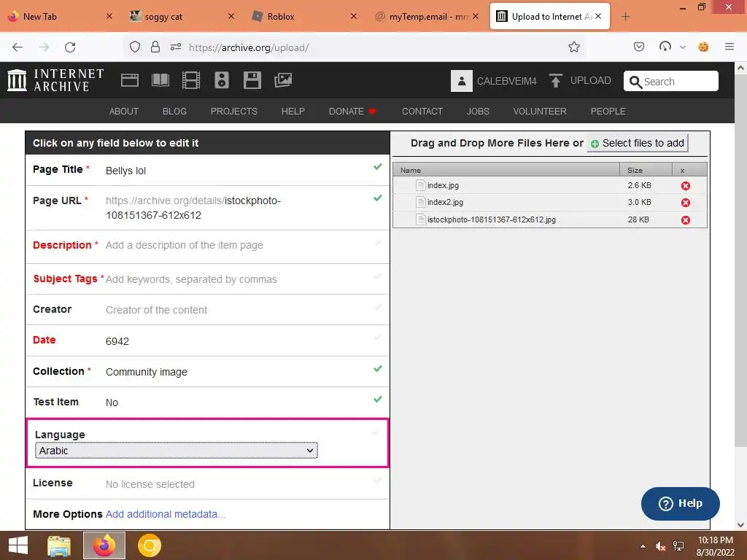747x560 pixels.
Task: Click the blue Help button
Action: [x=681, y=503]
